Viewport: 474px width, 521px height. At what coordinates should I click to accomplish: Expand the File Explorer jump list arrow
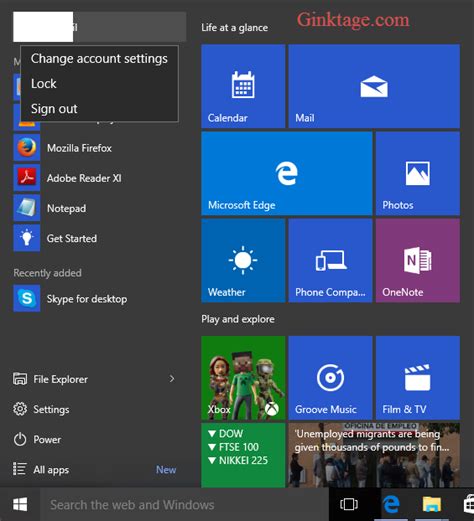[172, 379]
